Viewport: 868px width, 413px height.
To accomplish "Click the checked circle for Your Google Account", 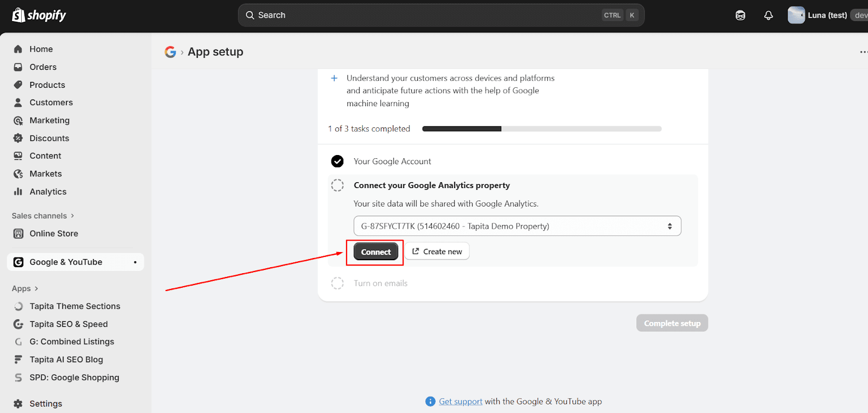I will tap(337, 162).
